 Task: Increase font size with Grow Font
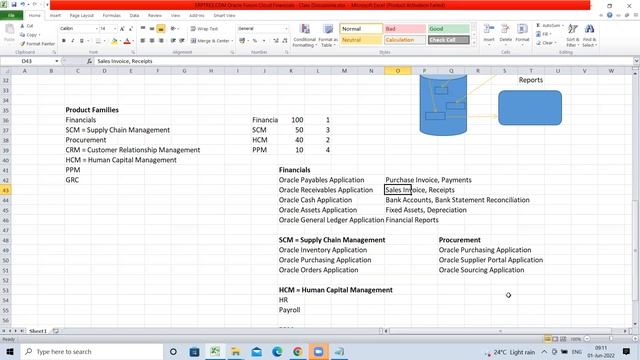pyautogui.click(x=122, y=29)
